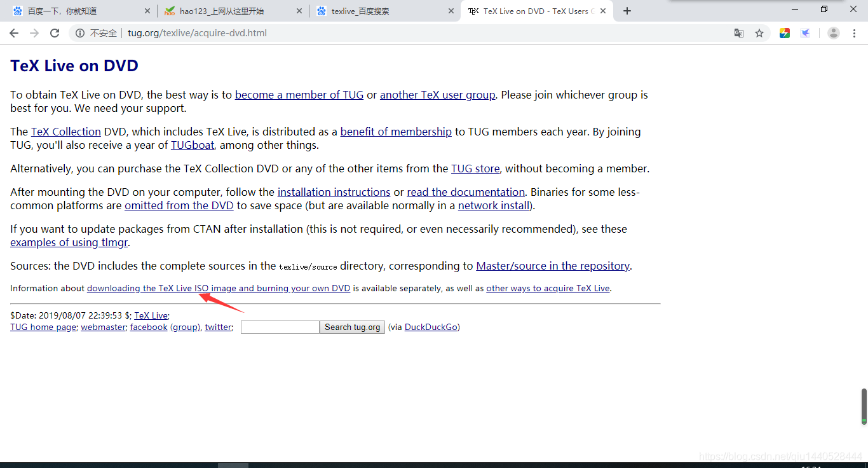
Task: Click the browser forward arrow
Action: point(34,33)
